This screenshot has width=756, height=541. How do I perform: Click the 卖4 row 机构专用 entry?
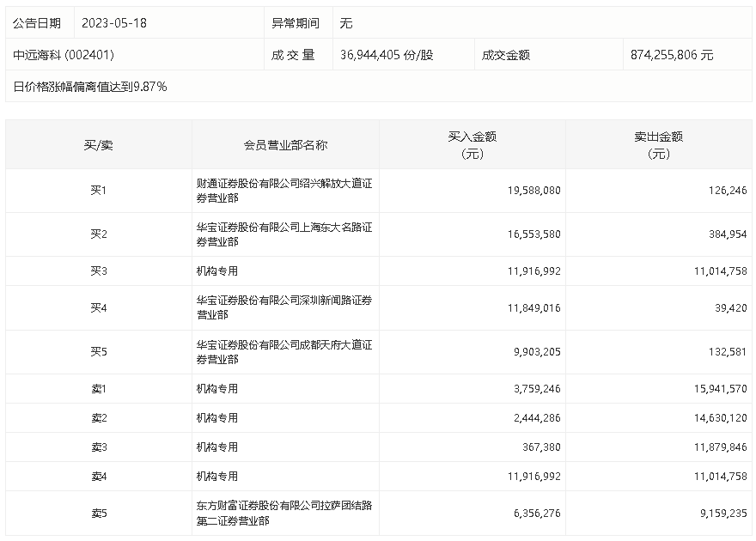tap(217, 477)
